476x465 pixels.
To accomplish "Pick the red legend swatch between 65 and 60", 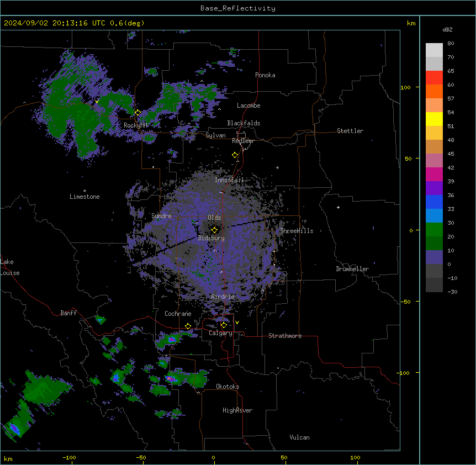I will (x=434, y=78).
